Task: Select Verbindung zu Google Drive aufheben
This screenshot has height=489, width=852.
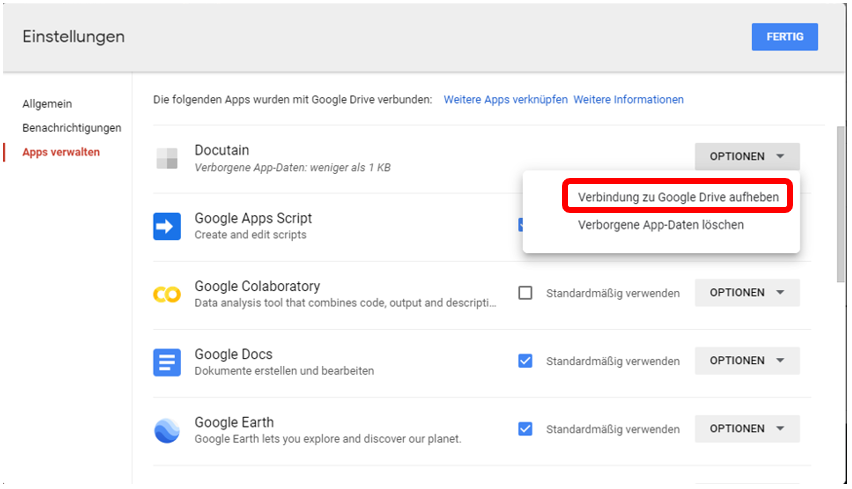Action: point(678,197)
